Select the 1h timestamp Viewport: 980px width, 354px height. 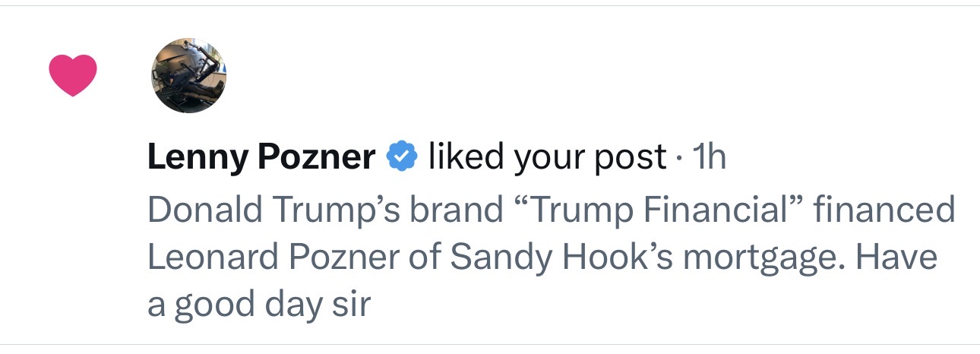(x=710, y=157)
